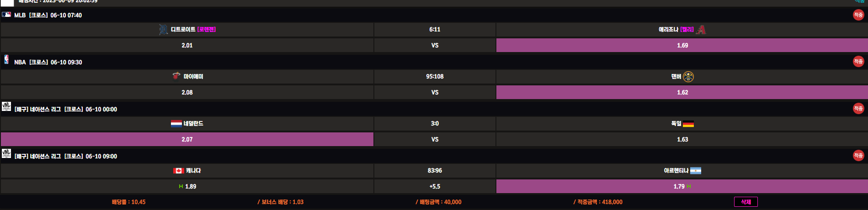Click the Germany flag icon
Screen dimensions: 868x210
click(688, 124)
